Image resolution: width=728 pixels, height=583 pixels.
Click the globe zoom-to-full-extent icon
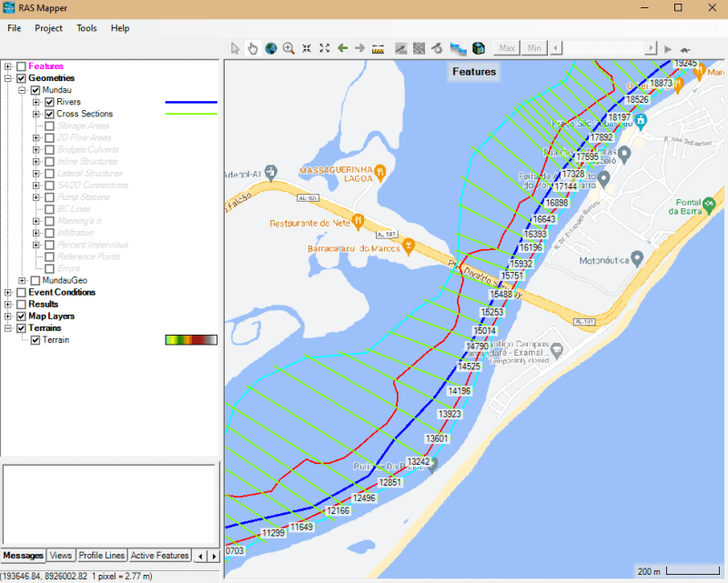click(270, 48)
